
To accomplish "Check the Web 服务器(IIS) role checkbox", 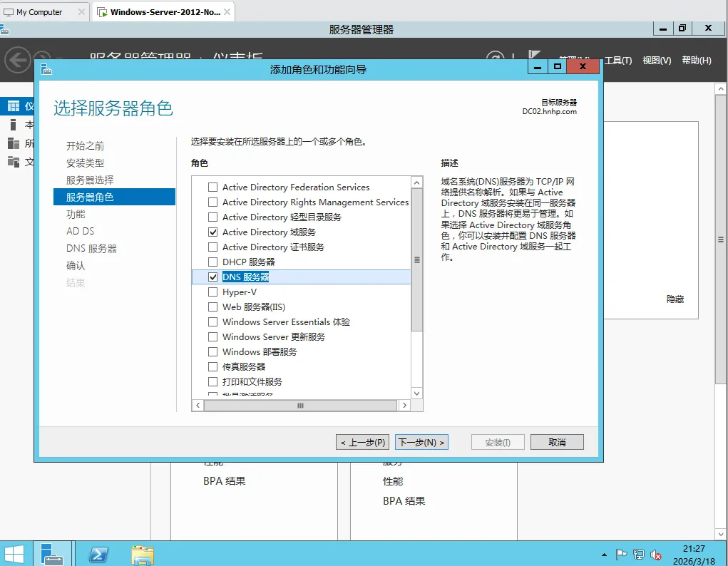I will (x=212, y=307).
